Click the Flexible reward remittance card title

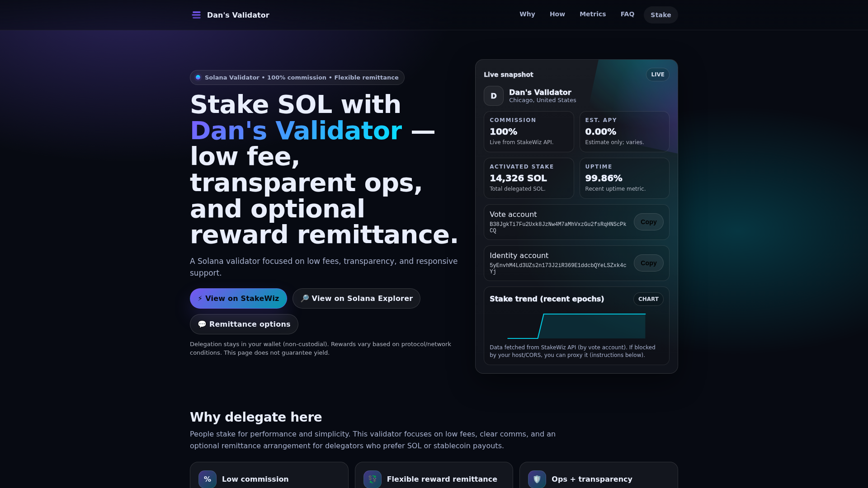point(442,479)
